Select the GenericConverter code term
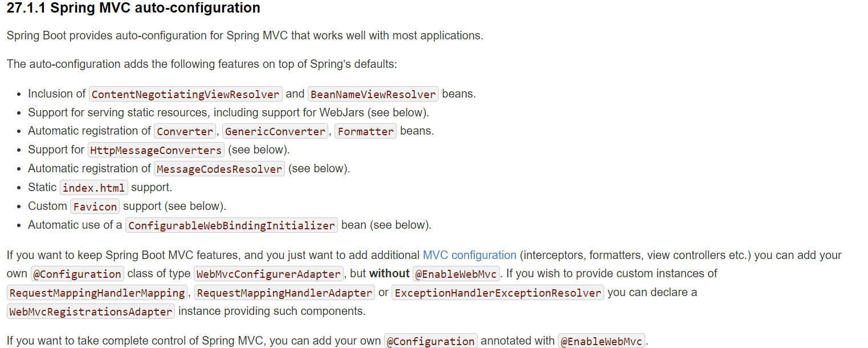Viewport: 868px width, 348px height. [275, 131]
